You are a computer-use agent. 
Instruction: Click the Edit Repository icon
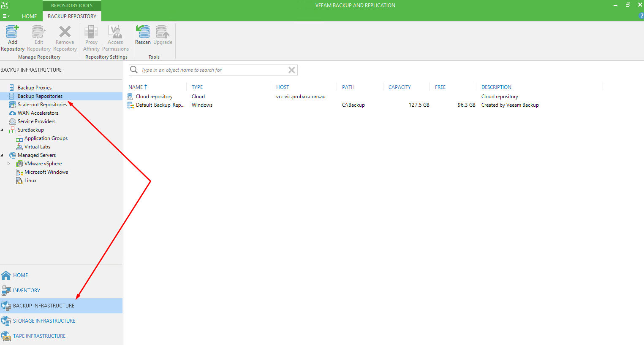(x=38, y=32)
